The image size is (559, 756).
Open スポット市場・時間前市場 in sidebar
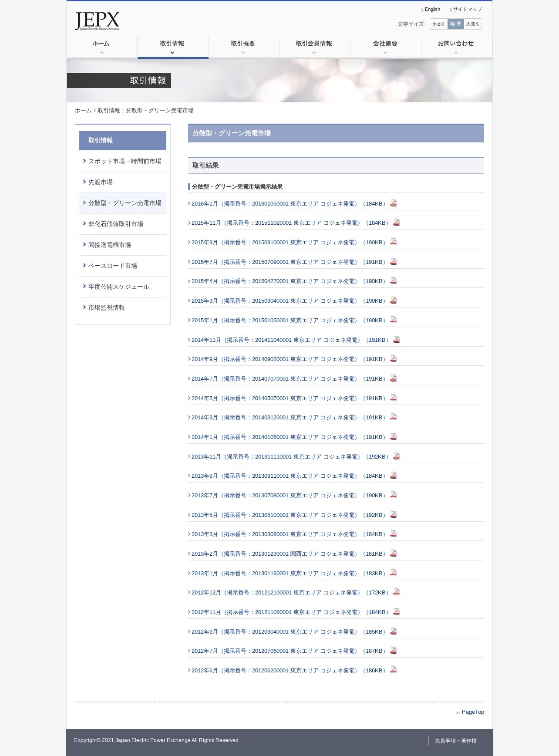pos(123,161)
